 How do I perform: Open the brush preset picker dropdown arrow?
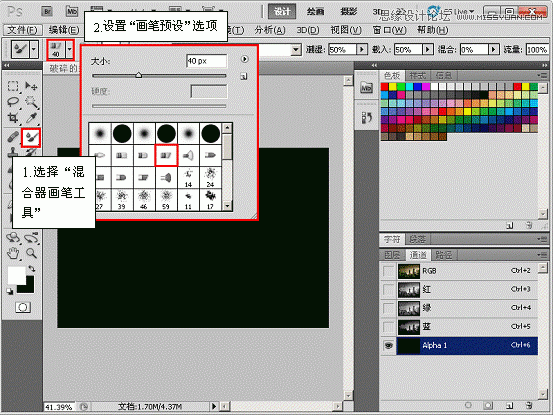[69, 49]
